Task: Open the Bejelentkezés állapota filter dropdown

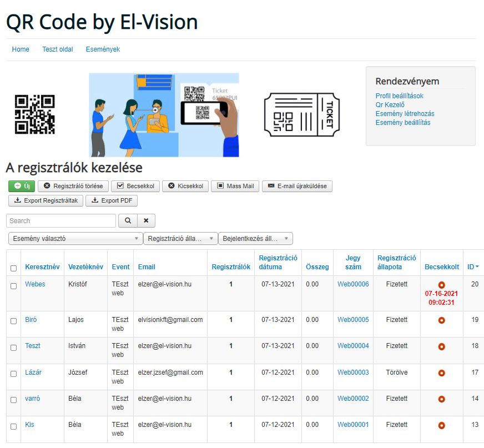Action: click(255, 239)
